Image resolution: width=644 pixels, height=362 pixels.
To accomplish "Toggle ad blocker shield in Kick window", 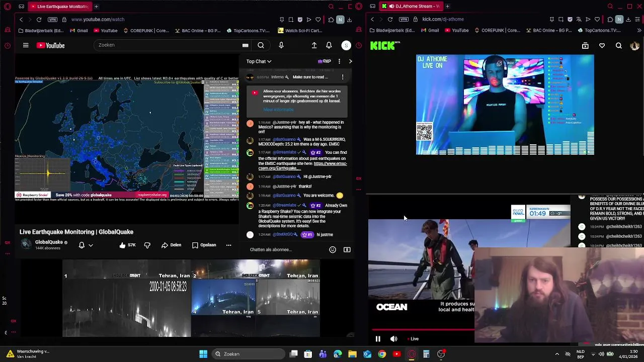I will [570, 19].
